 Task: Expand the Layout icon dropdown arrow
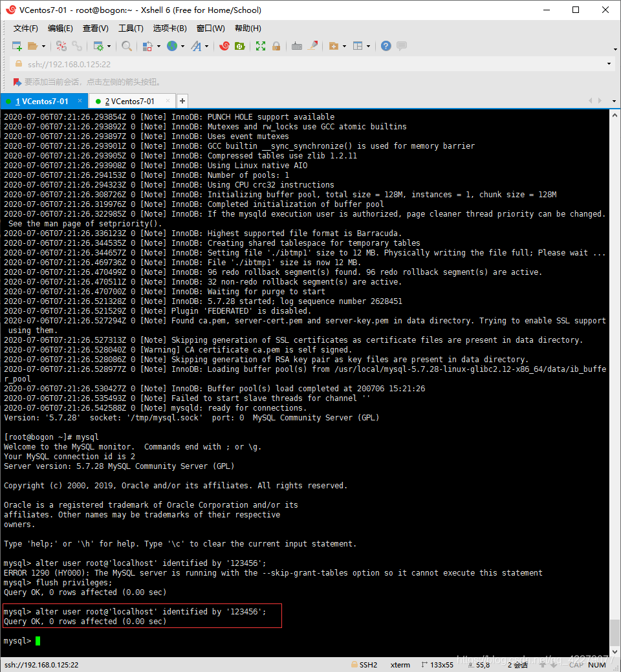click(x=368, y=47)
